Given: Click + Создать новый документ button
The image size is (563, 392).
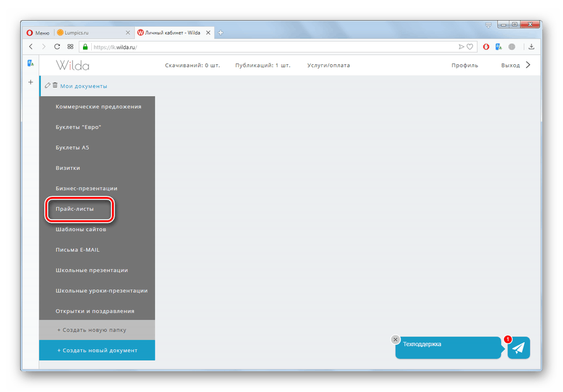Looking at the screenshot, I should coord(98,350).
